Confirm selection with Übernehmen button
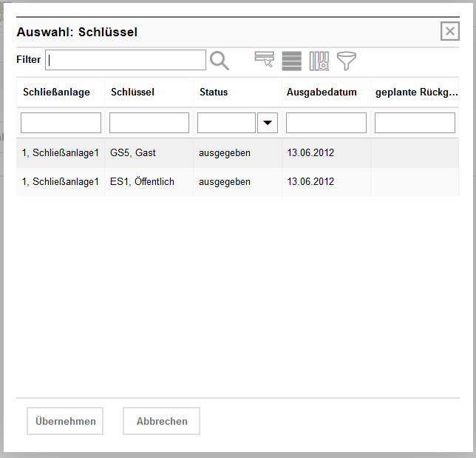The image size is (476, 458). pos(65,421)
